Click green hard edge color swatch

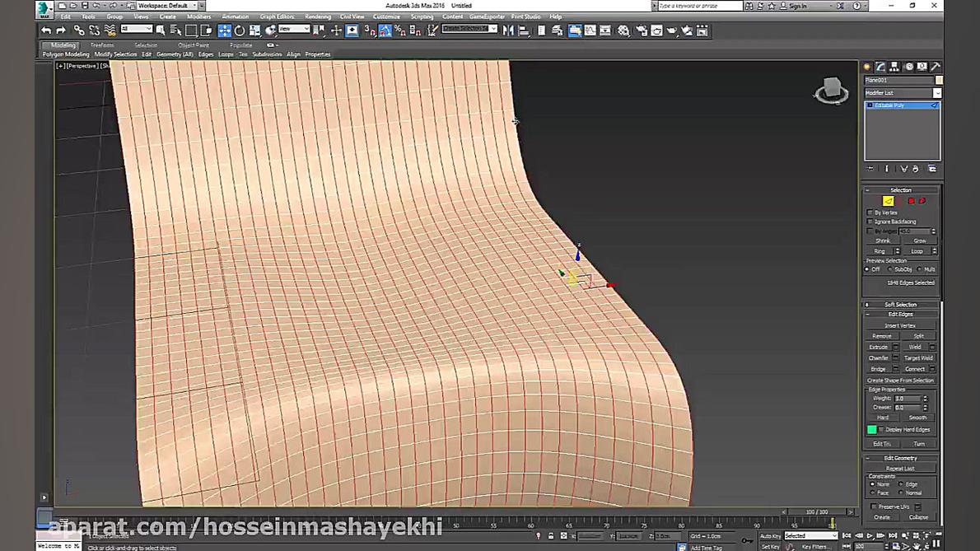(x=872, y=429)
